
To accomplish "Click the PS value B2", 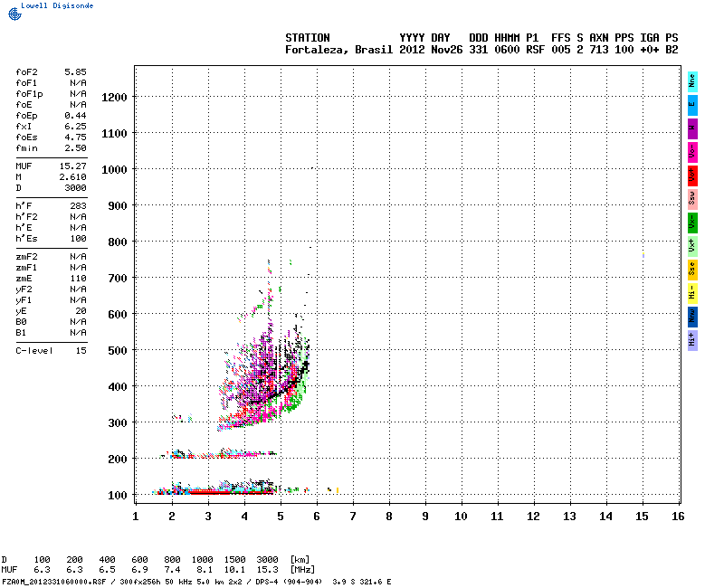I will pos(672,50).
